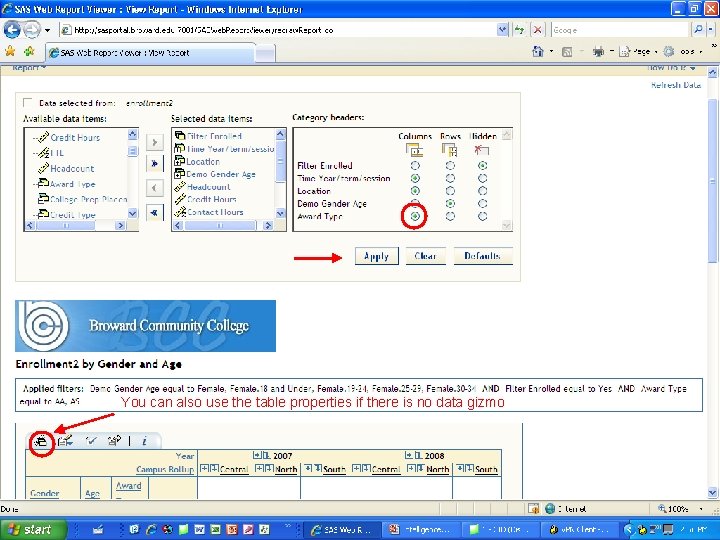Click the Columns header icon

coord(414,150)
